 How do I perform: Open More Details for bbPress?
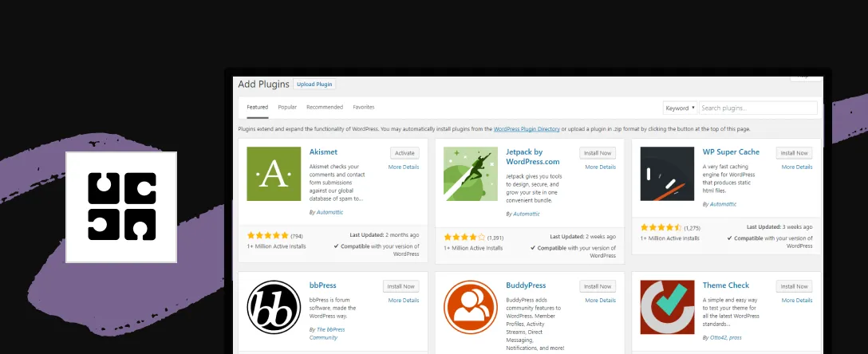(404, 301)
